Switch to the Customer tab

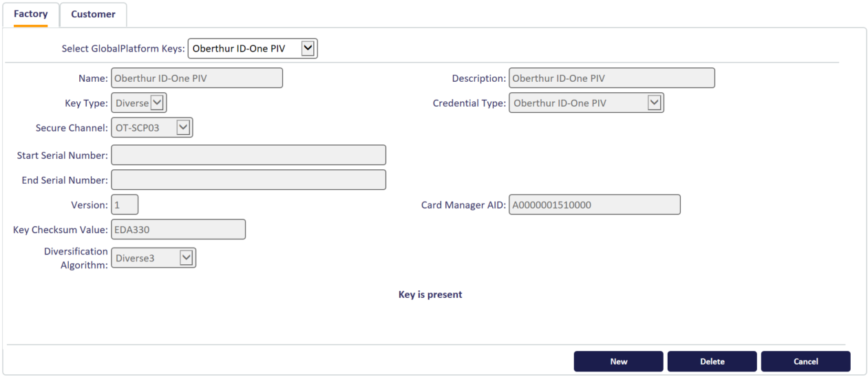click(x=93, y=14)
